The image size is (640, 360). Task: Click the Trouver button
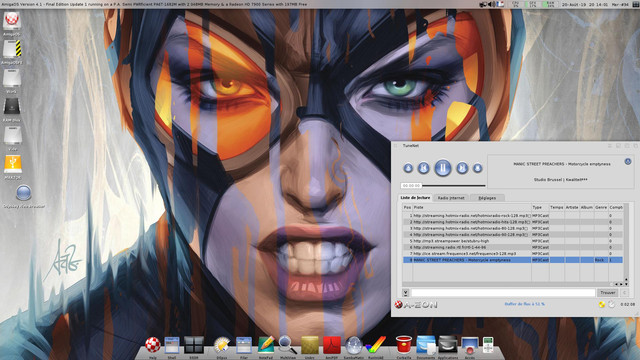pyautogui.click(x=607, y=293)
